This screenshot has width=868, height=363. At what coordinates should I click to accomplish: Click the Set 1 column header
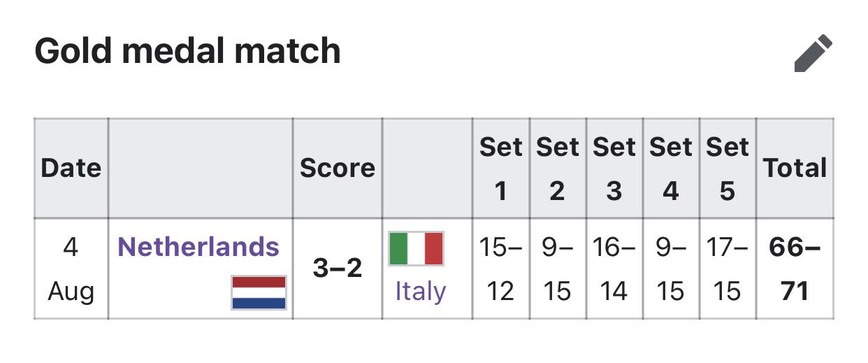(501, 168)
